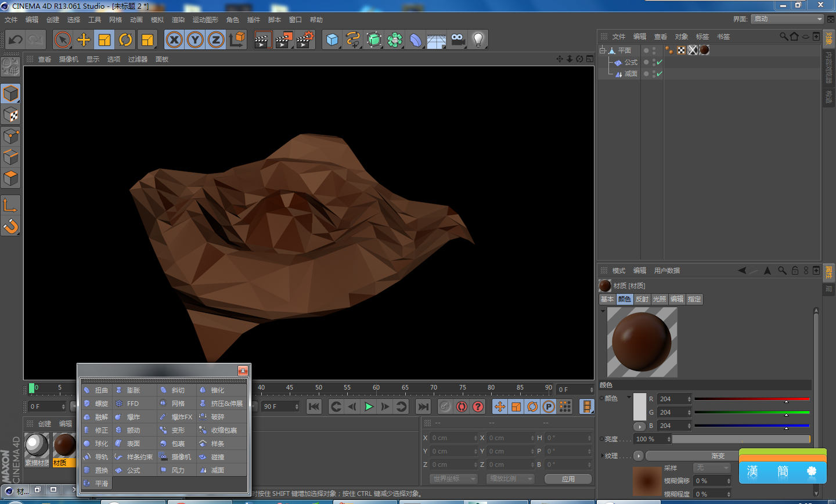Image resolution: width=836 pixels, height=504 pixels.
Task: Go to the start of the animation
Action: tap(314, 406)
